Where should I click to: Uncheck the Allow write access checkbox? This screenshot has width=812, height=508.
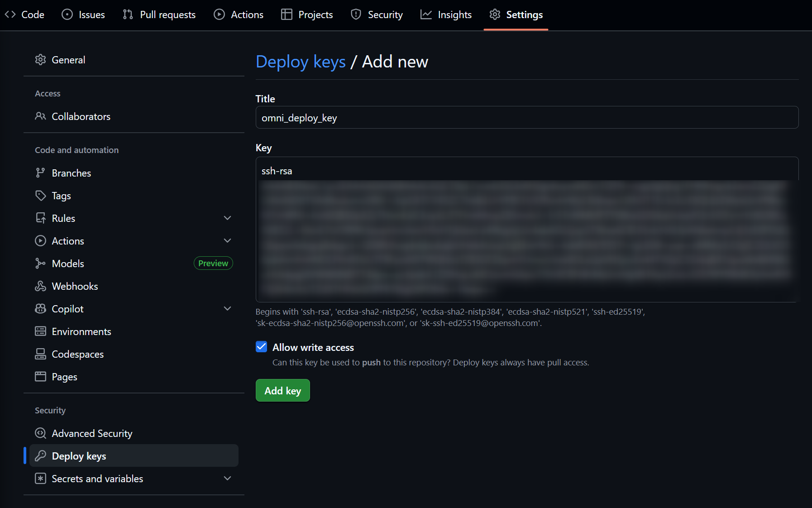pos(261,347)
